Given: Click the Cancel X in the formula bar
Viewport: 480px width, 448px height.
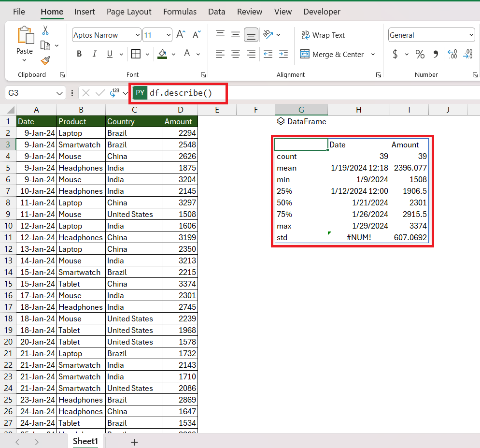Looking at the screenshot, I should coord(86,93).
